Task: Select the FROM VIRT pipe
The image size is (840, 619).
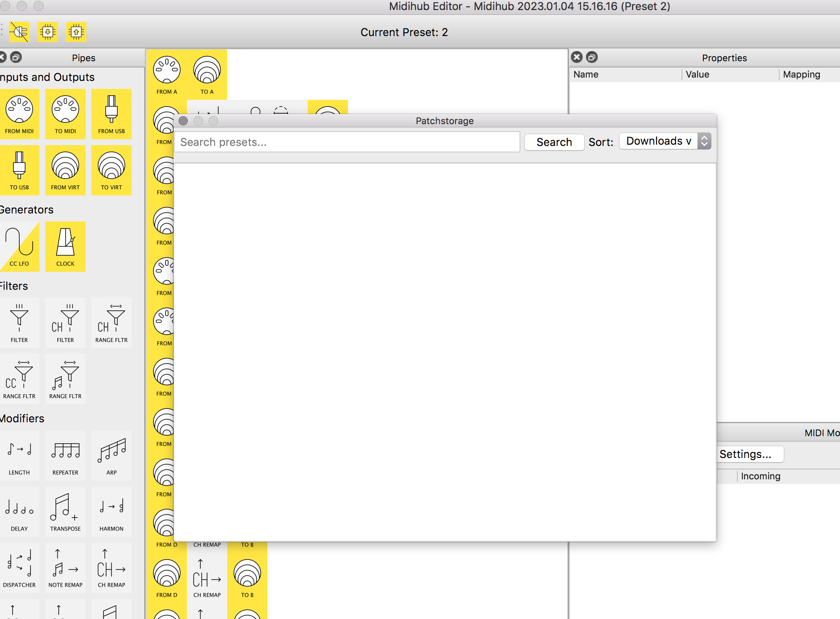Action: tap(65, 170)
